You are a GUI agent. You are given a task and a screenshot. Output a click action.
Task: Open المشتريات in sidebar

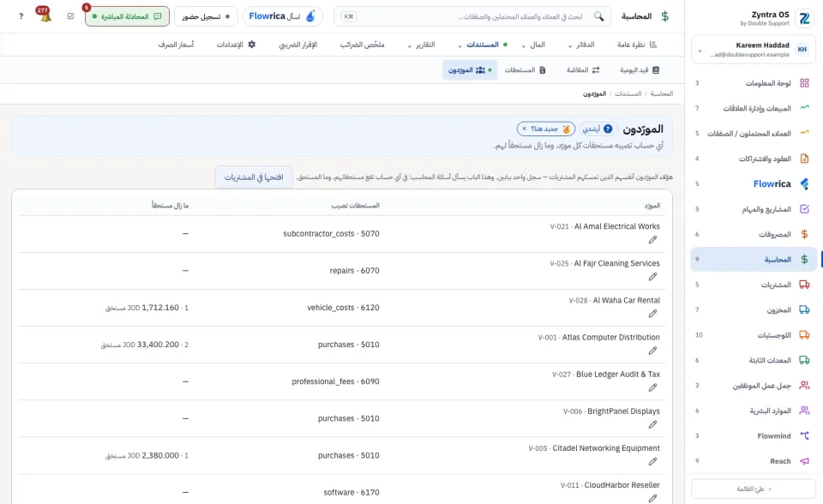click(754, 285)
